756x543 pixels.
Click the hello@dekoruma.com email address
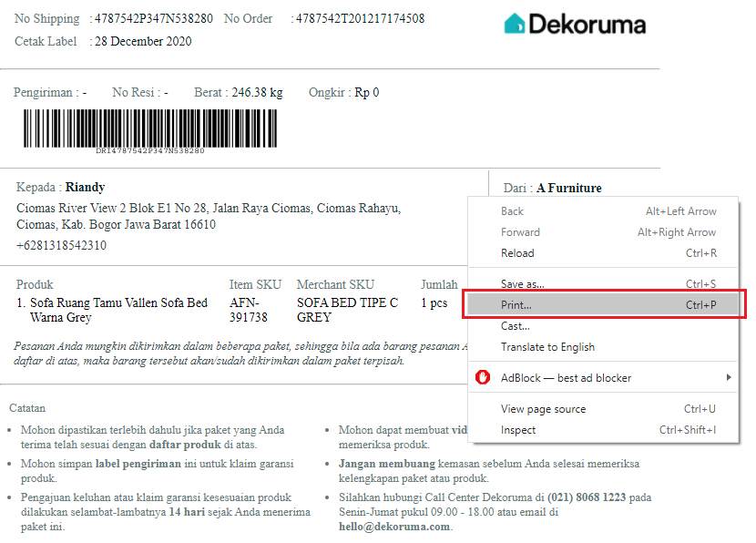pos(394,527)
